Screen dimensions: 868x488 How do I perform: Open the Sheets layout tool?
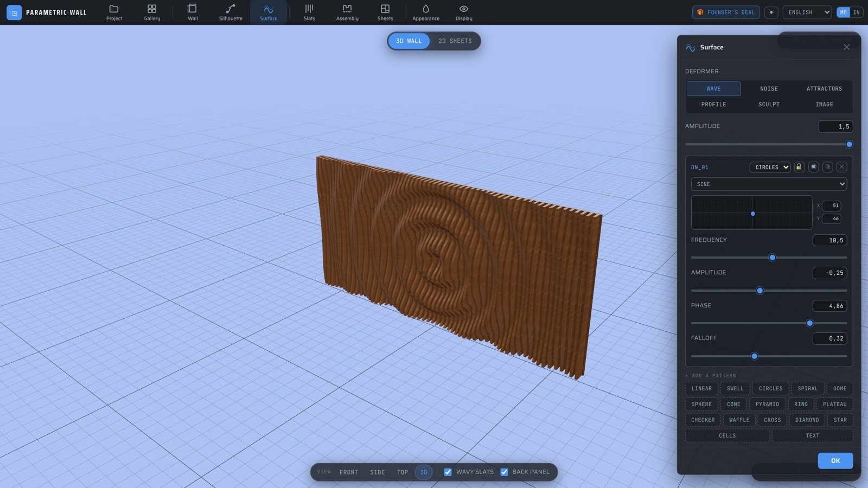coord(385,12)
